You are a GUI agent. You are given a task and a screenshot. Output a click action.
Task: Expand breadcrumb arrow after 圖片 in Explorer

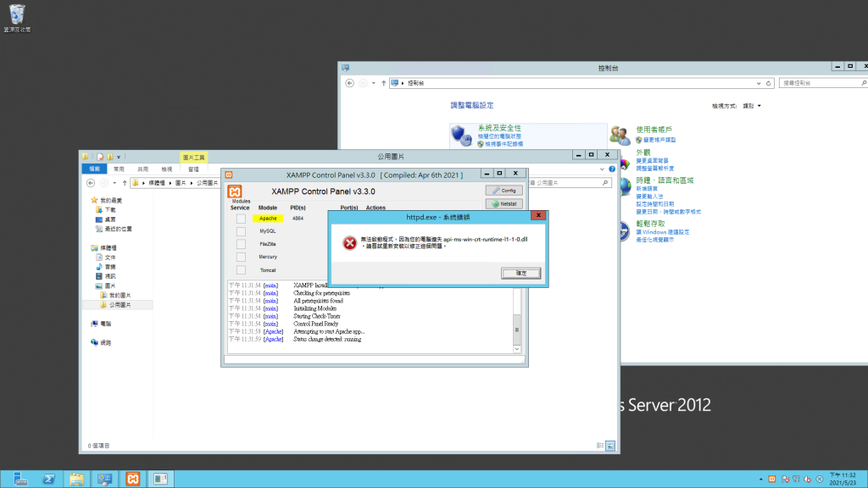coord(192,183)
